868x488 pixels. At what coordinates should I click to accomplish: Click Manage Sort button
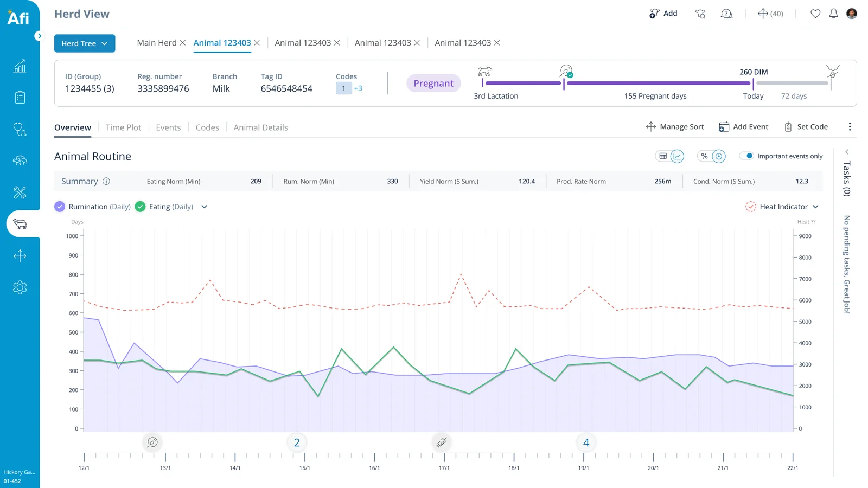tap(675, 127)
